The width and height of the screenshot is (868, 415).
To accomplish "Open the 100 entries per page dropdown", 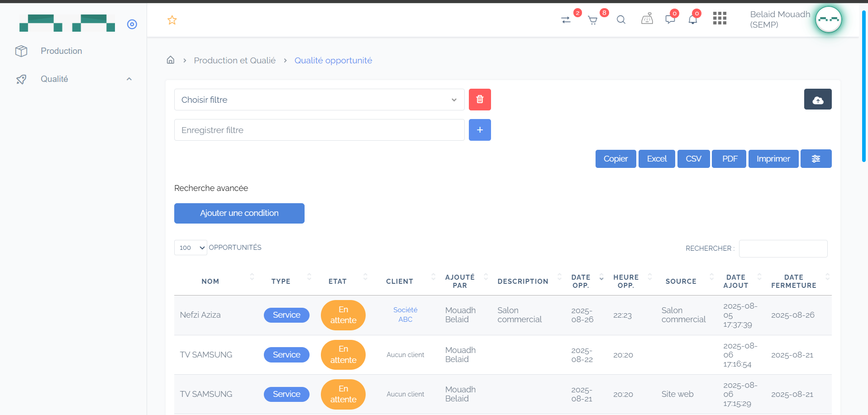I will pos(191,248).
